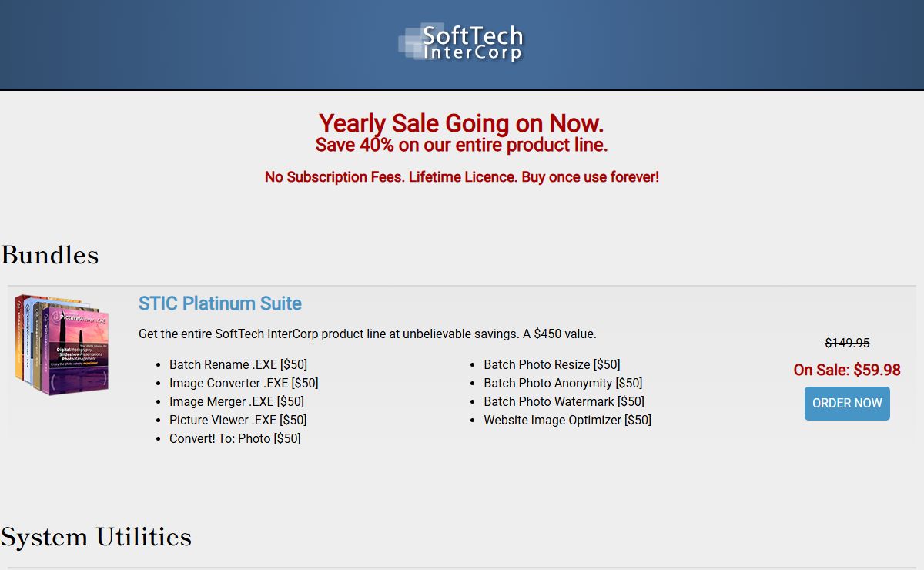This screenshot has height=570, width=924.
Task: Click the 'Batch Rename .EXE [$50]' item
Action: coord(238,364)
